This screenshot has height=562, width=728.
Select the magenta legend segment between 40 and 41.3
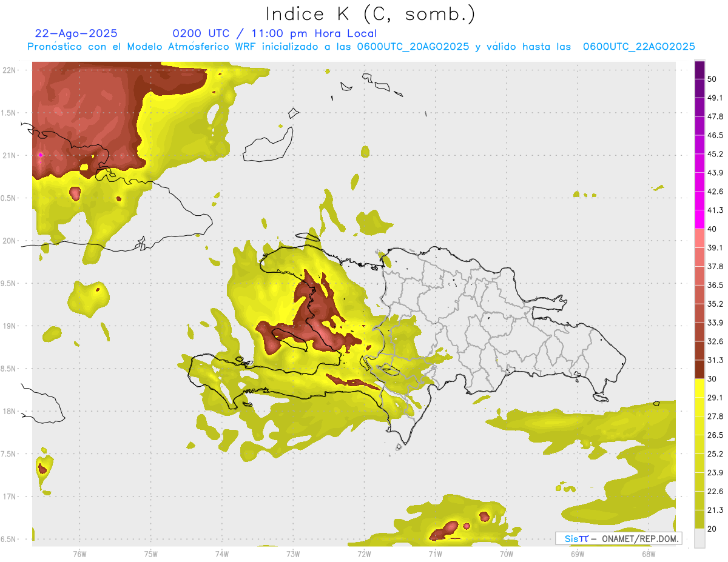pyautogui.click(x=700, y=219)
